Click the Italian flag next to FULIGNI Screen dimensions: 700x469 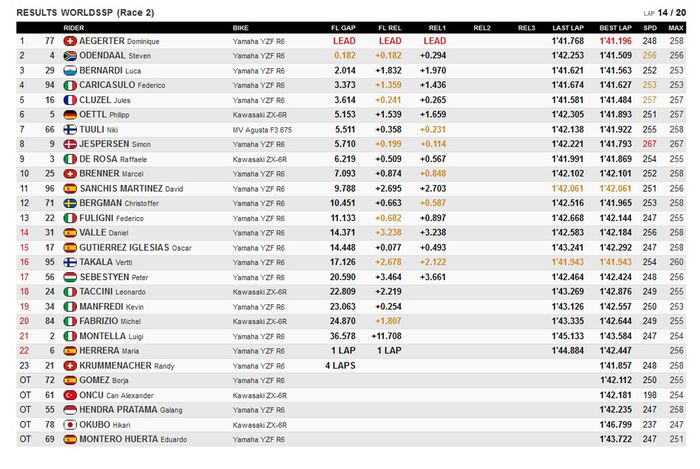tap(70, 218)
